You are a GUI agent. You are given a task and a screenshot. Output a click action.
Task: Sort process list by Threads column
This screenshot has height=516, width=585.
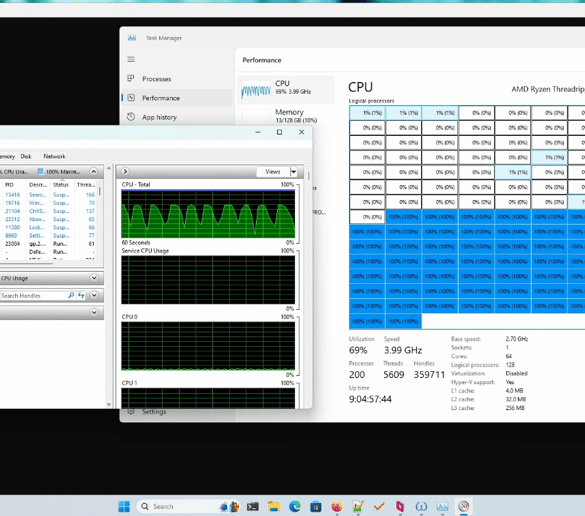pos(86,185)
